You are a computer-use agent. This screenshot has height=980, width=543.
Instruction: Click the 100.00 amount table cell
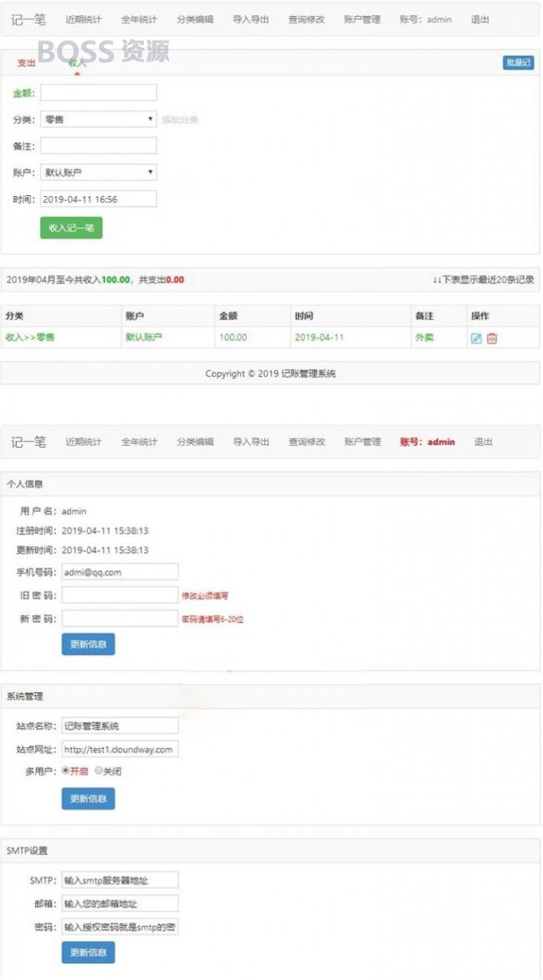(251, 337)
